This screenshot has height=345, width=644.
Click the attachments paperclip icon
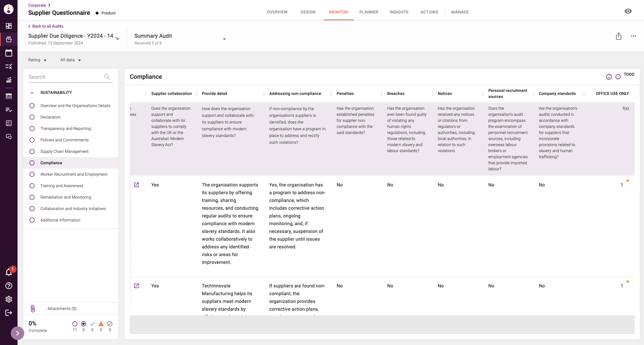point(33,309)
